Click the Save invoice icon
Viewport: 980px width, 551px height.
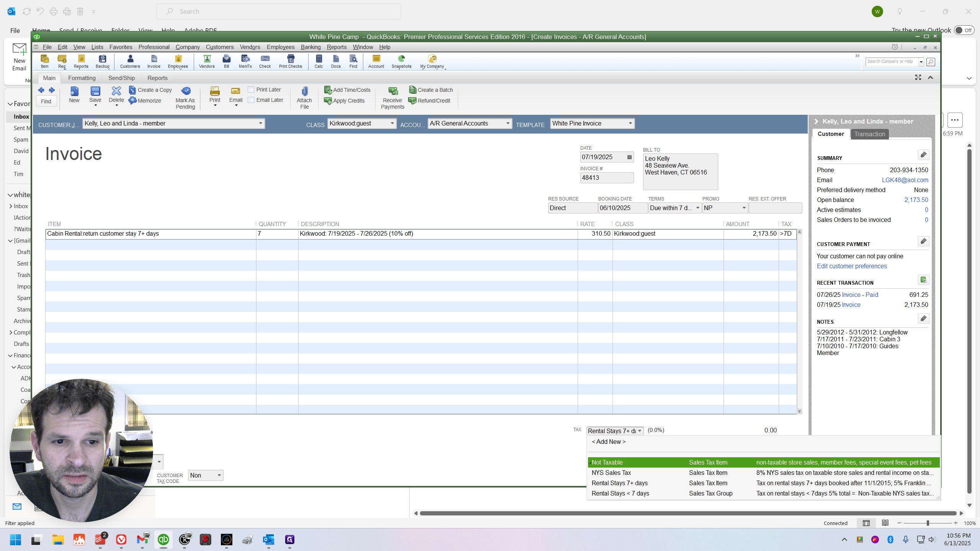[x=95, y=95]
